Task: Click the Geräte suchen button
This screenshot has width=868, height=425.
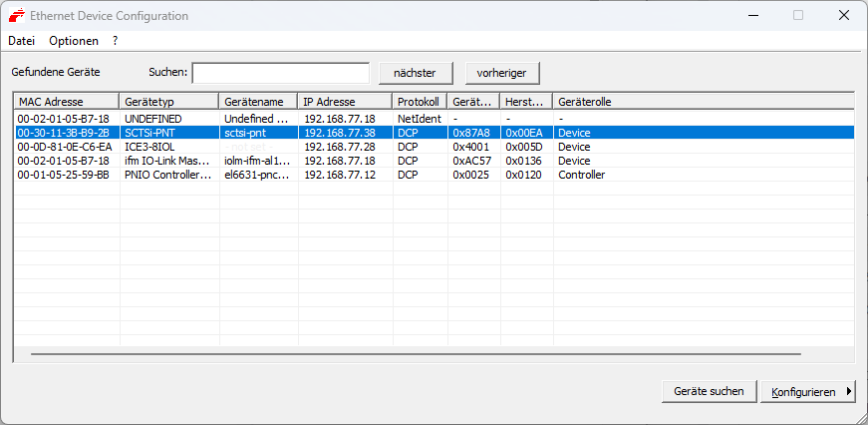Action: click(709, 392)
